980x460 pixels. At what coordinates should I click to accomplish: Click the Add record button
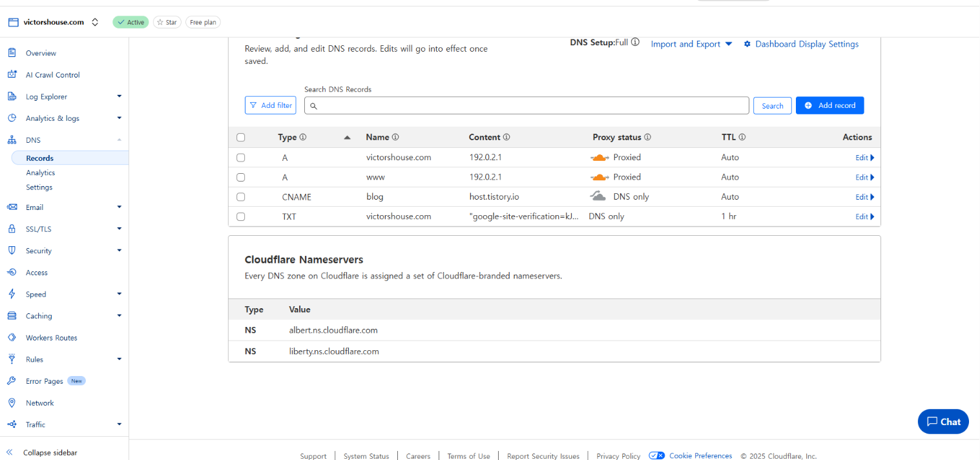click(x=829, y=105)
